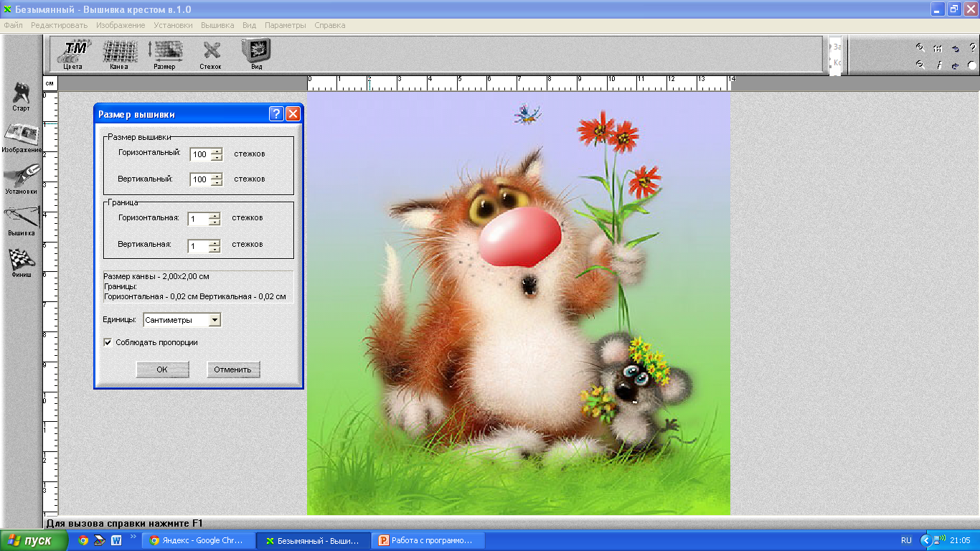Open the Установки step in sidebar
The height and width of the screenshot is (551, 980).
coord(22,179)
